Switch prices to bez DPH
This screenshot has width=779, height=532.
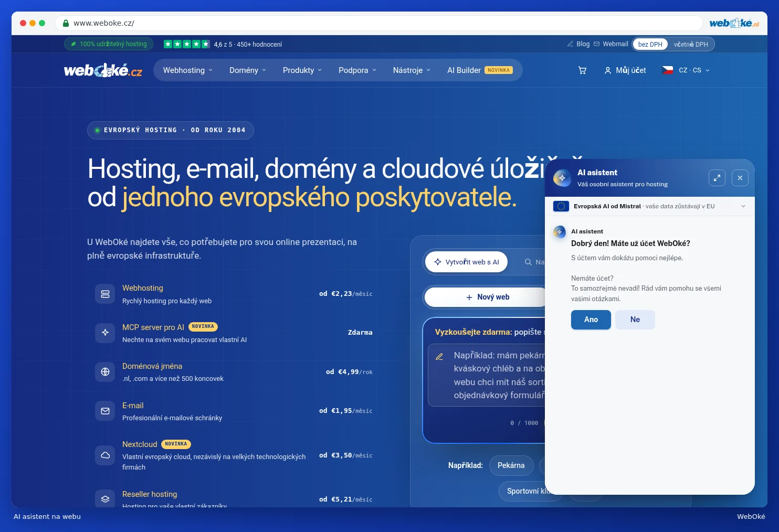coord(650,45)
